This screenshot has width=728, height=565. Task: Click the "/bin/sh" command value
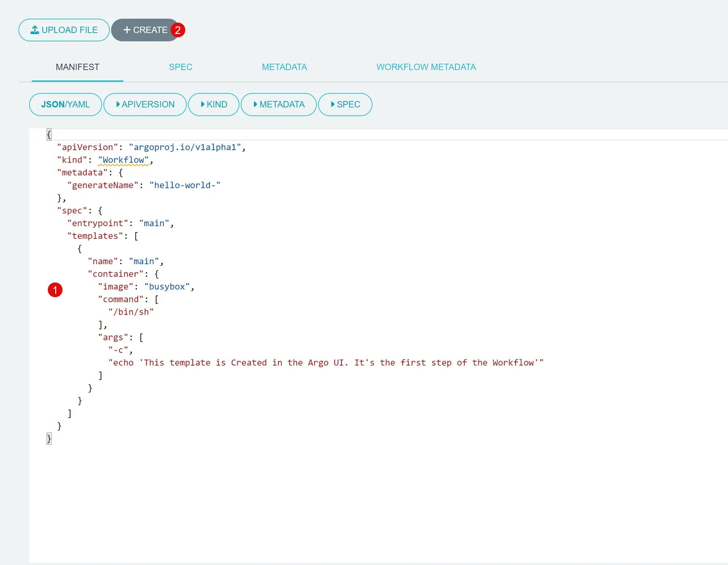(131, 312)
